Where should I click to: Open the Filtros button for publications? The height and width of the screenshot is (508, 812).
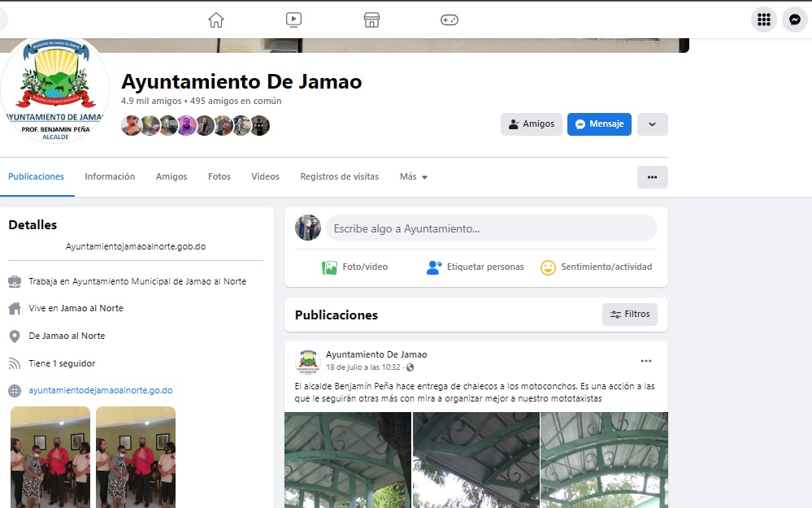[x=630, y=315]
